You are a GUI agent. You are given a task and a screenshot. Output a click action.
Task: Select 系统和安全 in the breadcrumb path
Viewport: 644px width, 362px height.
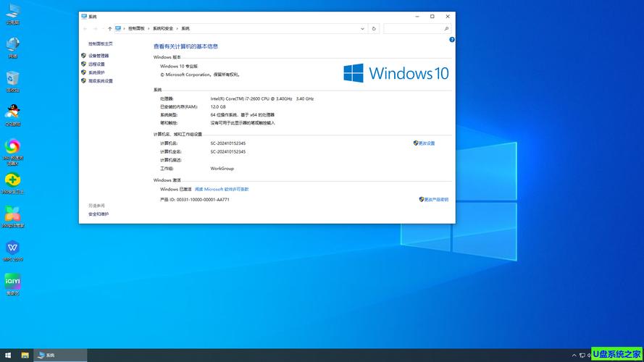click(163, 29)
